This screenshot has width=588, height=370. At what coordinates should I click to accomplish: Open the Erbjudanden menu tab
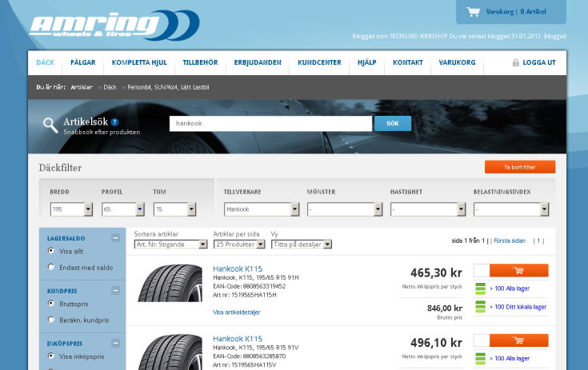click(258, 62)
